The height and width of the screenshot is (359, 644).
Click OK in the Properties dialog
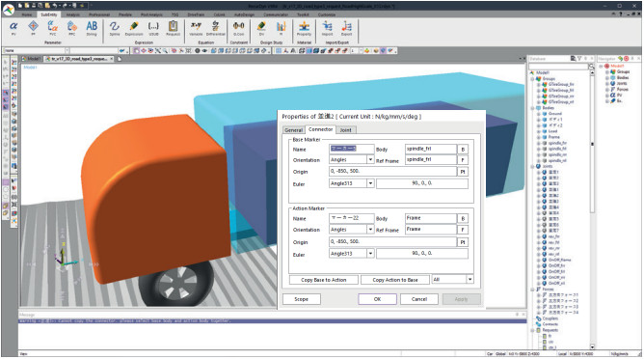[x=377, y=299]
